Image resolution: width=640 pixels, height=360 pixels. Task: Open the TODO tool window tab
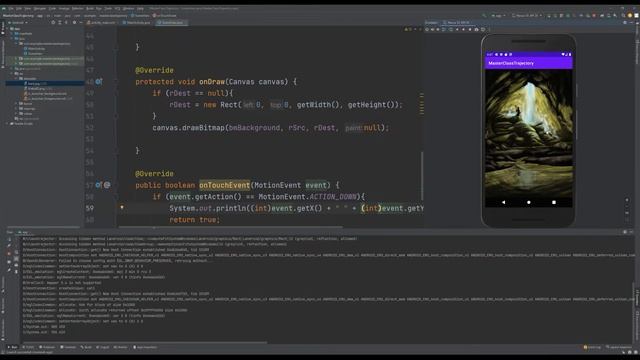(28, 347)
